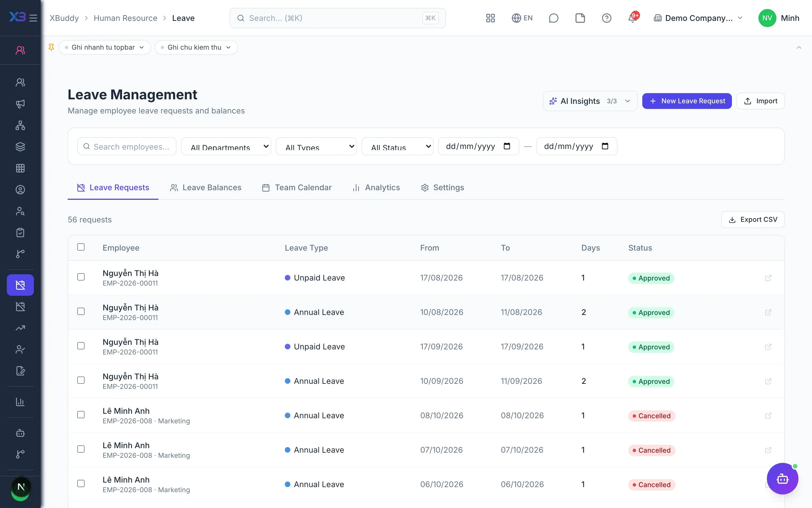
Task: Click the New Leave Request button
Action: pyautogui.click(x=687, y=101)
